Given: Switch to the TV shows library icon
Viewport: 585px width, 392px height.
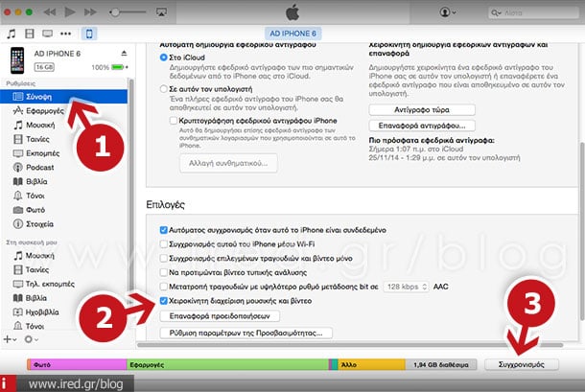Looking at the screenshot, I should [x=47, y=34].
